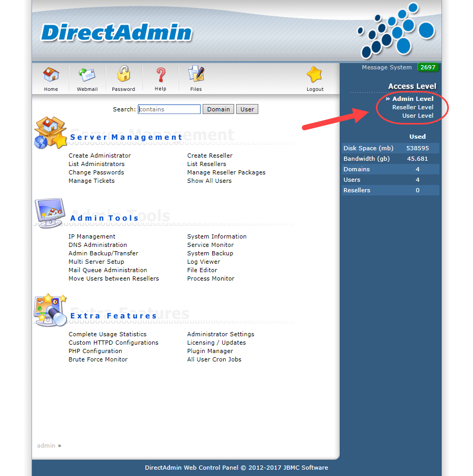The image size is (473, 476).
Task: Click the Extra Features icon
Action: [50, 310]
